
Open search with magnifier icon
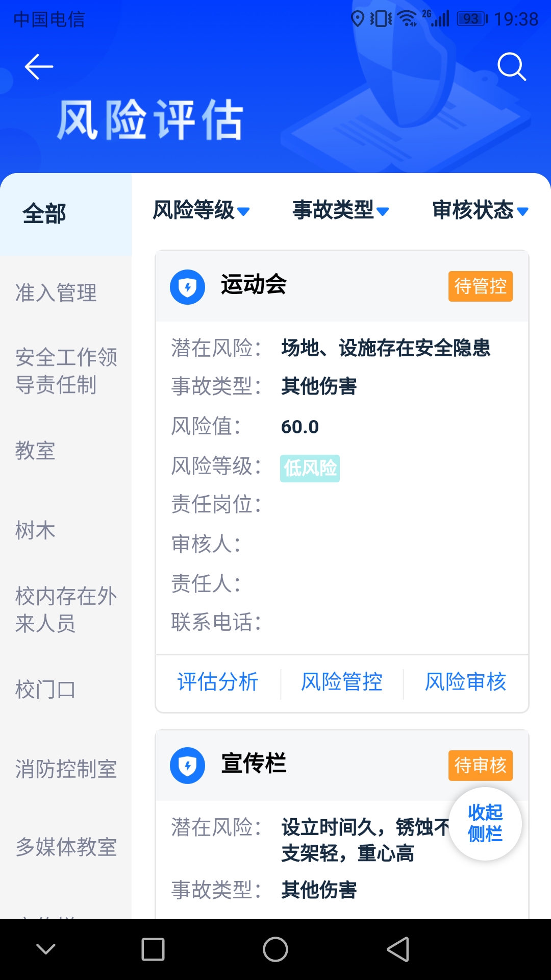coord(511,67)
